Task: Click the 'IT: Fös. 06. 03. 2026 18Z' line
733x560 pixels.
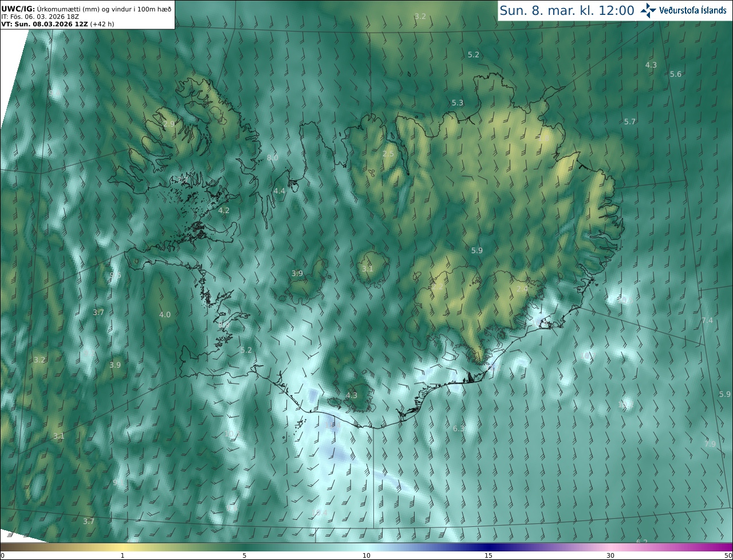Action: click(x=40, y=16)
